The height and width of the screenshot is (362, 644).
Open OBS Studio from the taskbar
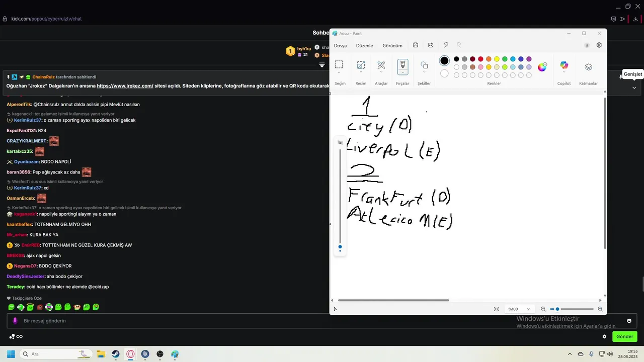pyautogui.click(x=160, y=354)
